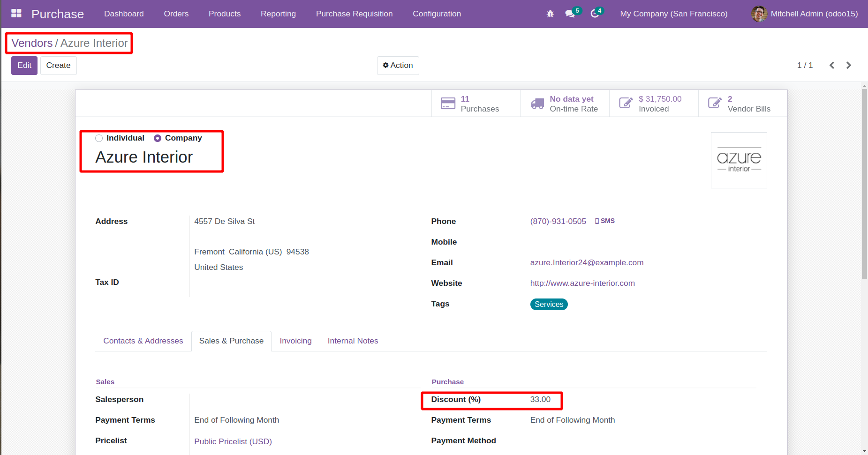Open the conversations chat icon
This screenshot has width=868, height=455.
570,14
